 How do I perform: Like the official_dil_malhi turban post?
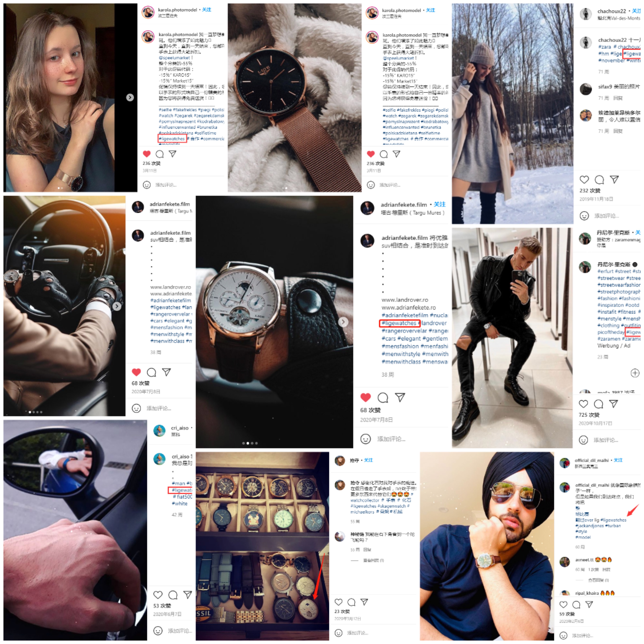pos(563,604)
